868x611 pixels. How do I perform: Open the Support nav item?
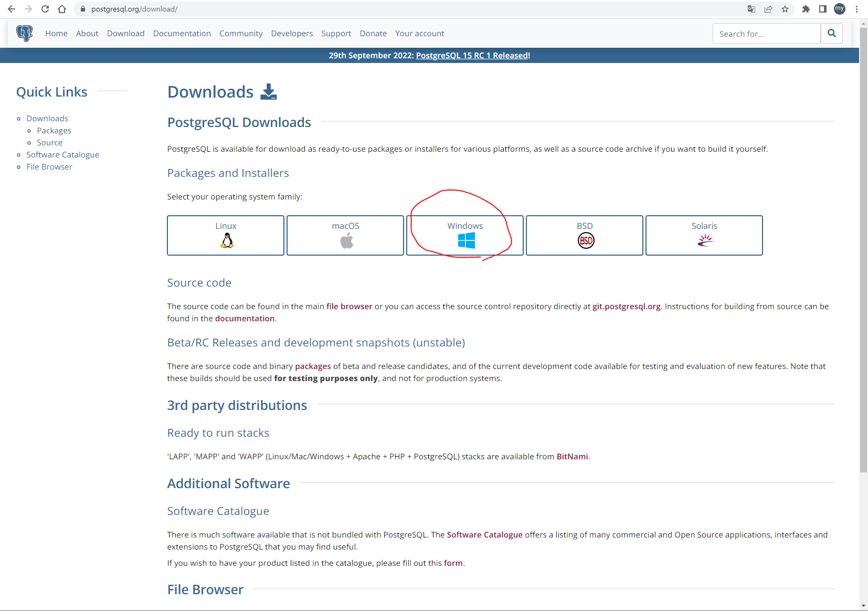pyautogui.click(x=336, y=34)
